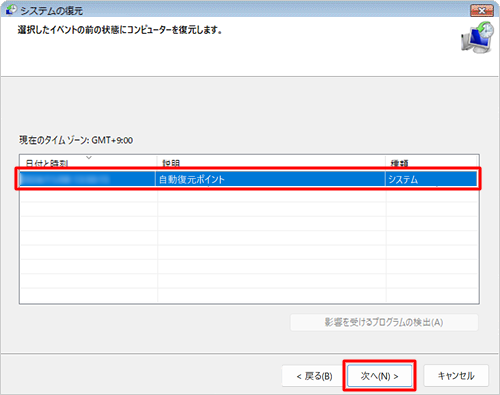Cancel the restore with キャンセル button

pyautogui.click(x=456, y=376)
